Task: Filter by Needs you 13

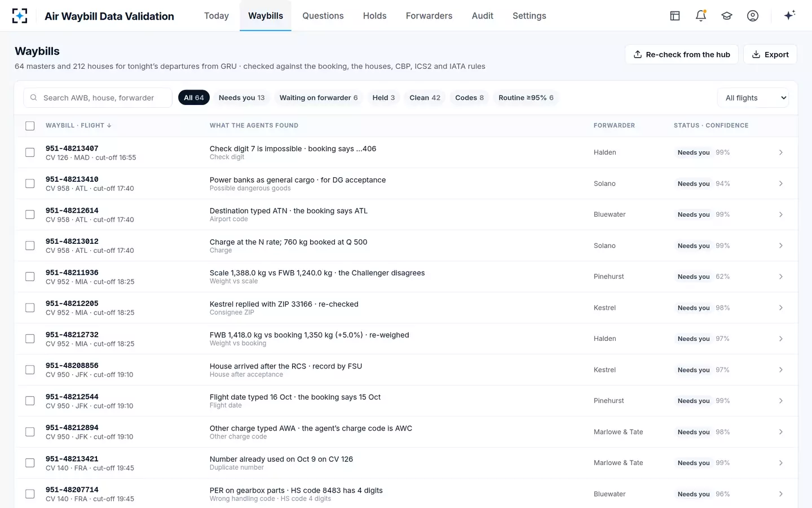Action: 241,98
